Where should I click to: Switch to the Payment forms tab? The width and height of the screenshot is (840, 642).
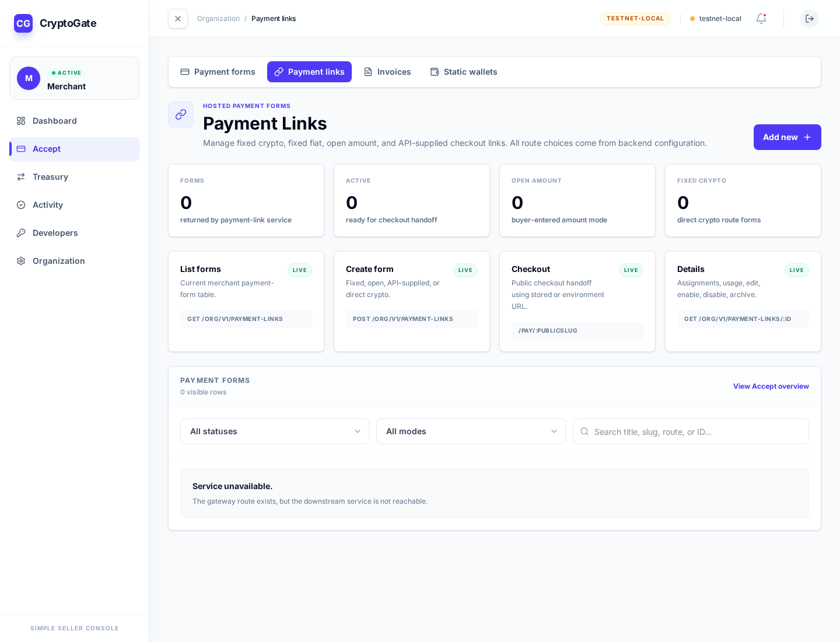[x=218, y=72]
